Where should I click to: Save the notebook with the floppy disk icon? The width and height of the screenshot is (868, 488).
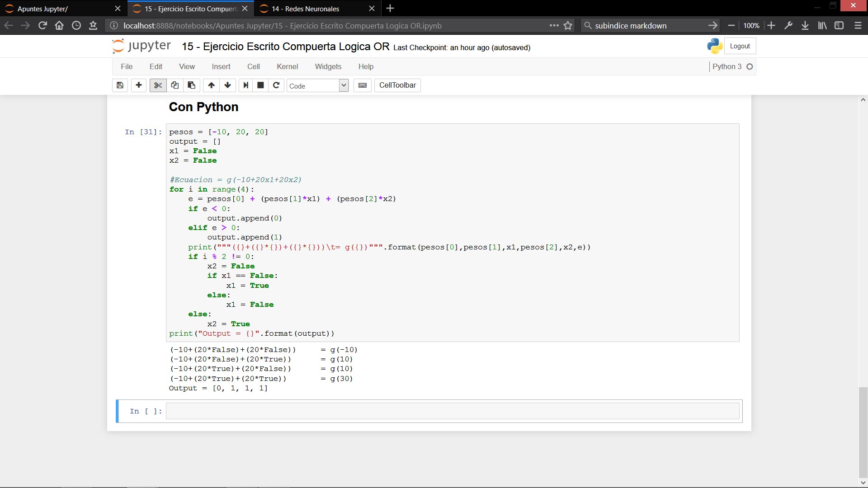click(x=120, y=85)
